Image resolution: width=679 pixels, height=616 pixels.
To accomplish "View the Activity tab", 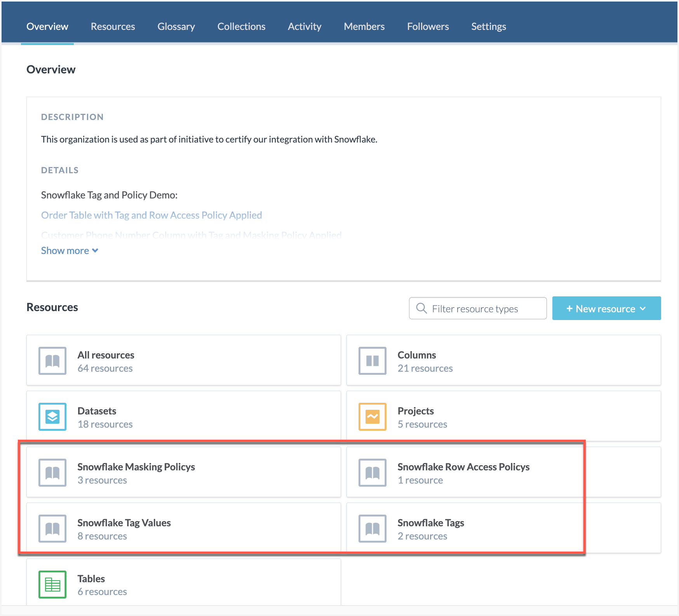I will point(305,26).
